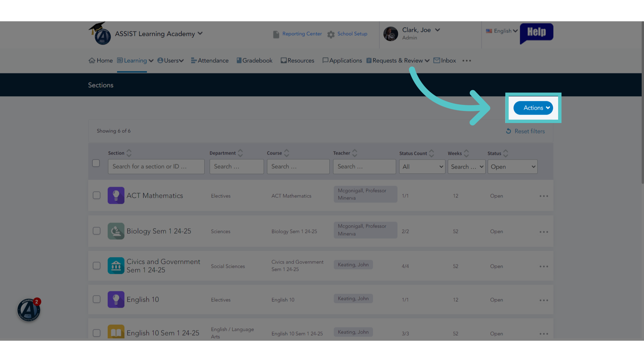Screen dimensions: 644x362
Task: Open the navigation overflow three-dot menu
Action: (467, 61)
